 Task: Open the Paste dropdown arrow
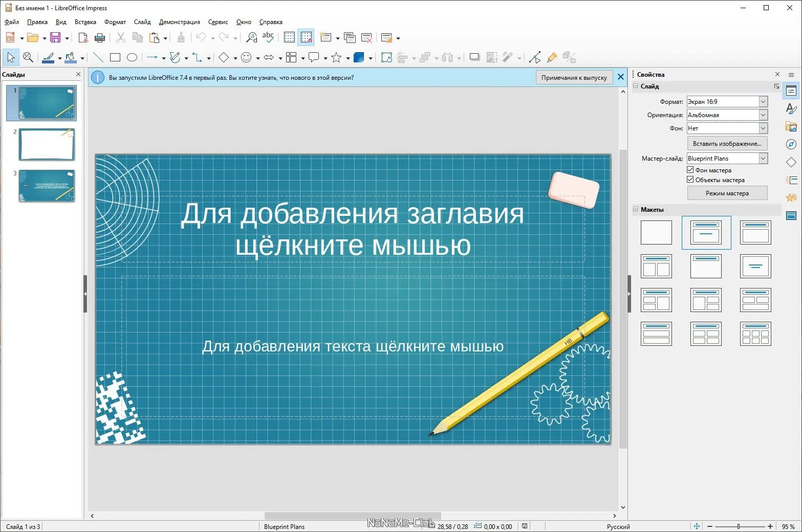click(x=165, y=38)
